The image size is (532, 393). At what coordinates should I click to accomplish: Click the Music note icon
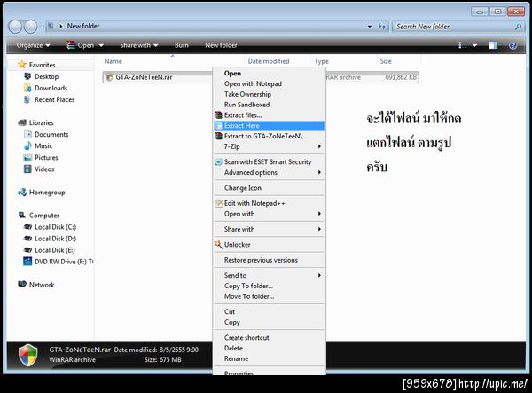pos(27,145)
